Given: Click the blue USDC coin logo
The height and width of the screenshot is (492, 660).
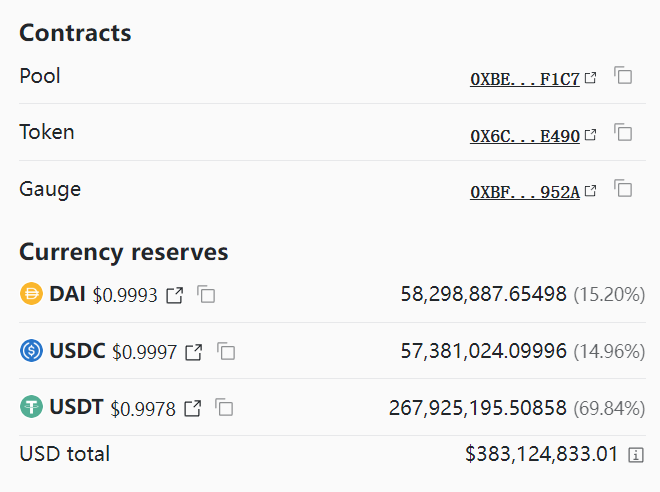Looking at the screenshot, I should tap(32, 350).
